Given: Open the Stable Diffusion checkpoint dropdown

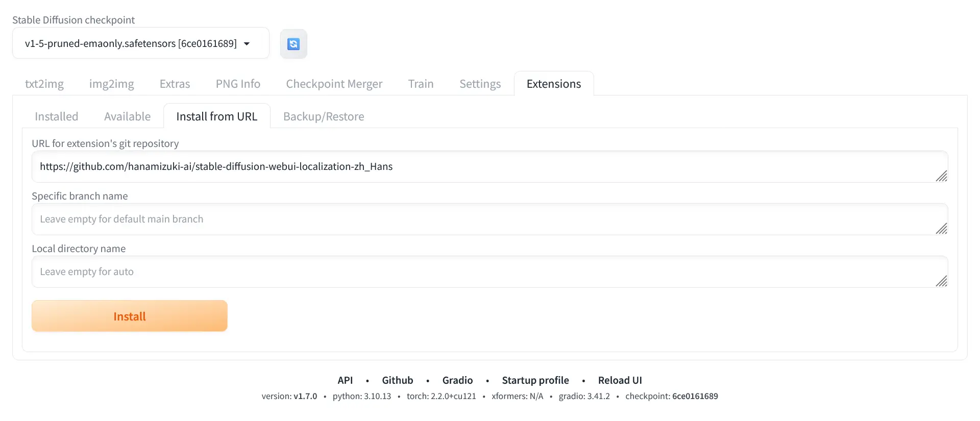Looking at the screenshot, I should point(140,43).
